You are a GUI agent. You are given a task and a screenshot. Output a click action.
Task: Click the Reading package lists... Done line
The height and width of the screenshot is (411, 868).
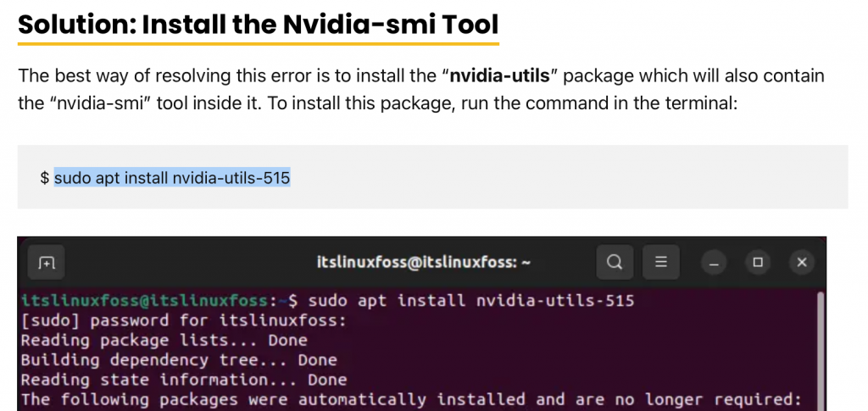pyautogui.click(x=164, y=340)
